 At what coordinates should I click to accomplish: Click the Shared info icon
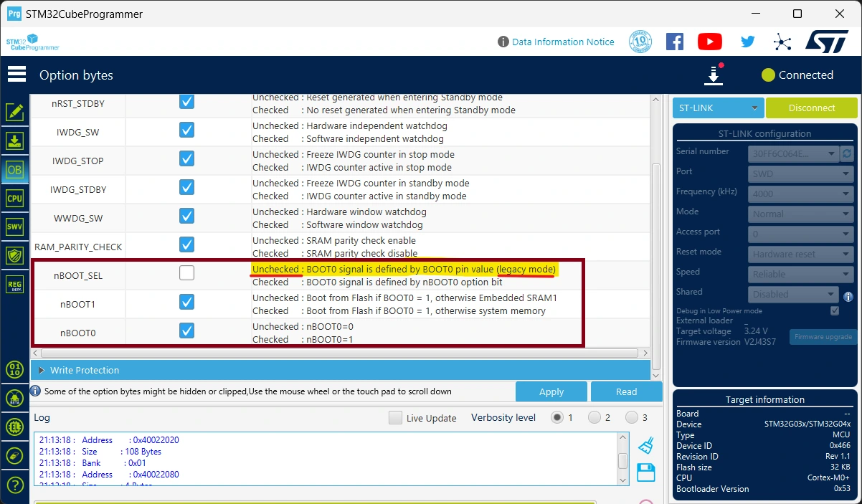(848, 296)
